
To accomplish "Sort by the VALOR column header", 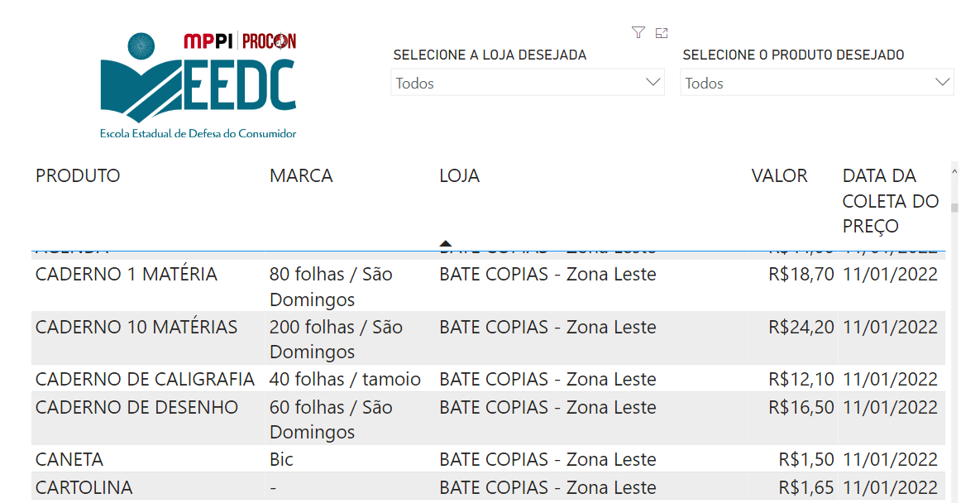I will [779, 176].
